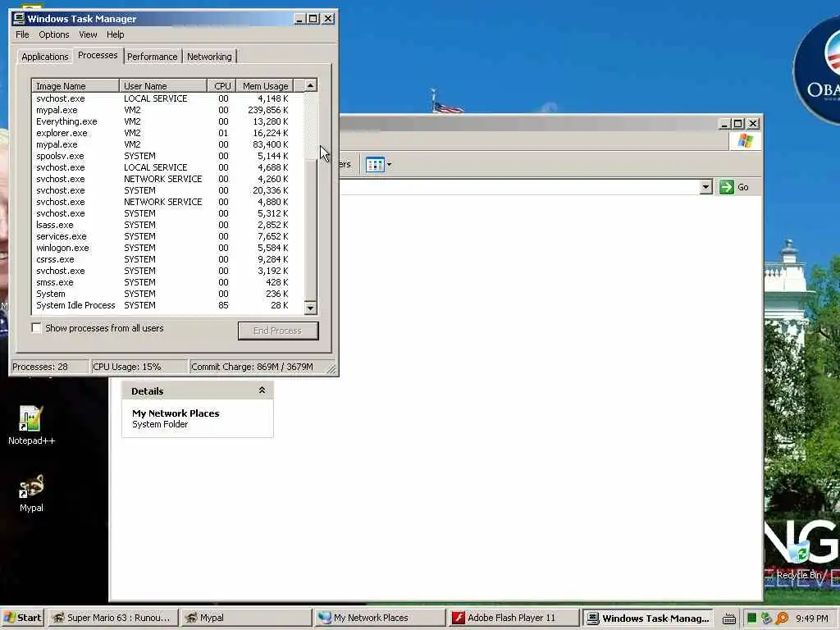Click the CPU Usage: 15% status entry
This screenshot has width=840, height=630.
point(139,367)
